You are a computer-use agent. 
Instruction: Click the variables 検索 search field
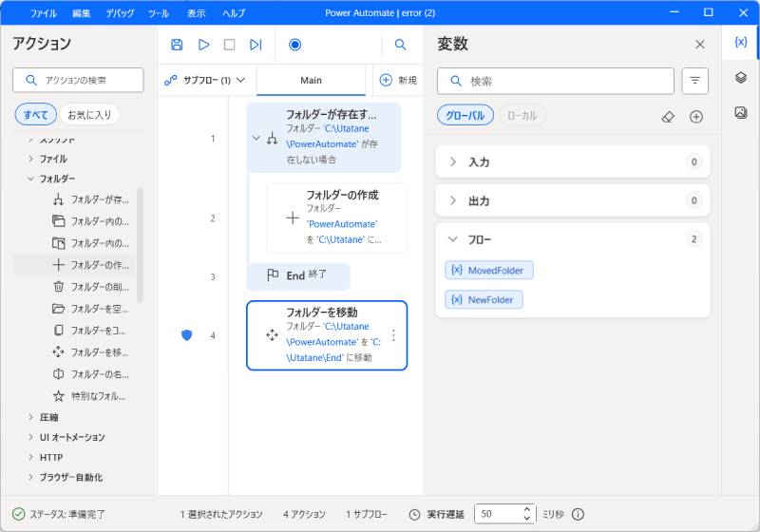tap(556, 81)
